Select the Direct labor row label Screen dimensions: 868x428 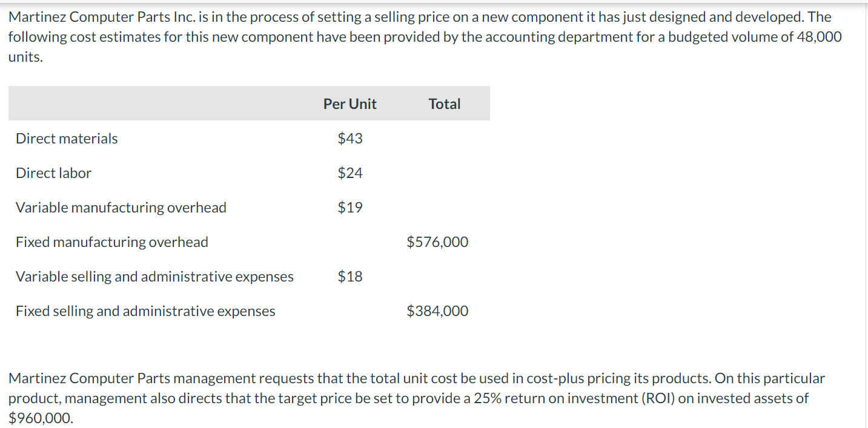coord(53,173)
